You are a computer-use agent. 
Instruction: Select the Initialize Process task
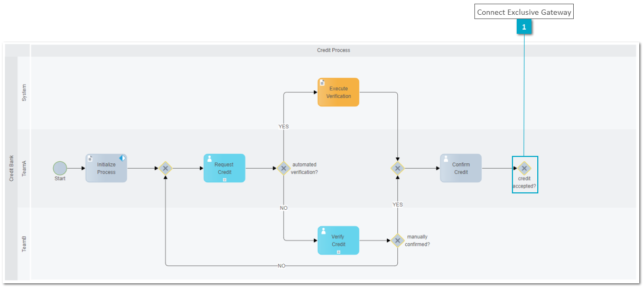pos(106,168)
